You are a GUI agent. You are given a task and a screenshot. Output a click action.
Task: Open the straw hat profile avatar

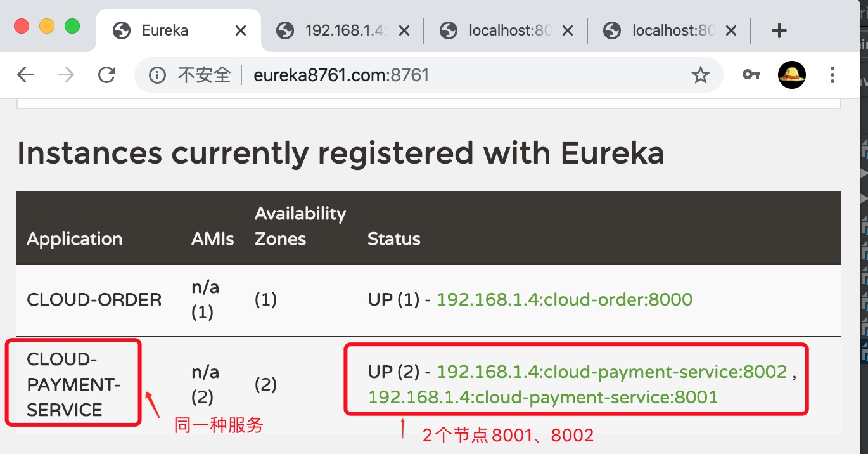(791, 75)
